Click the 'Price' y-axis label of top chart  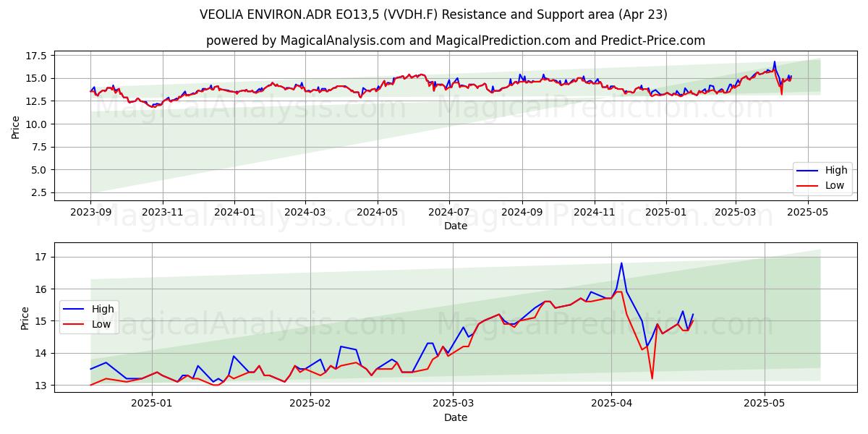[x=15, y=127]
